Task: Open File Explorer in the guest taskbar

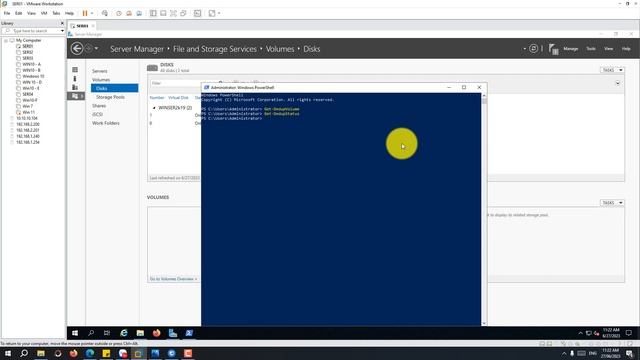Action: 140,333
